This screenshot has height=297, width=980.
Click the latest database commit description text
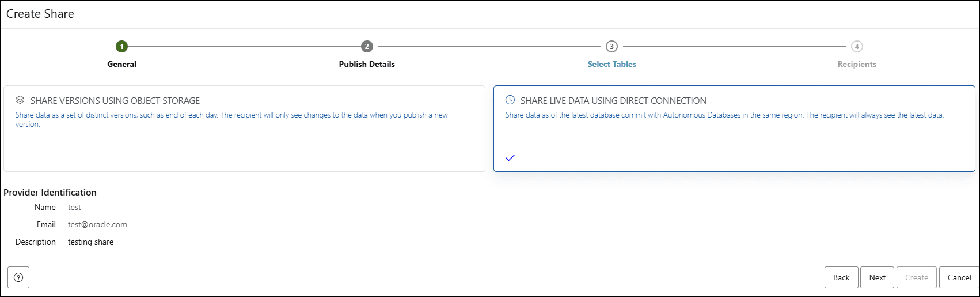724,115
